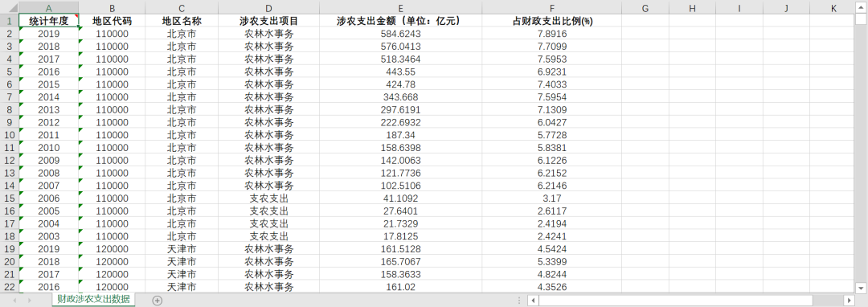Select column F header
This screenshot has height=307, width=868.
click(552, 8)
